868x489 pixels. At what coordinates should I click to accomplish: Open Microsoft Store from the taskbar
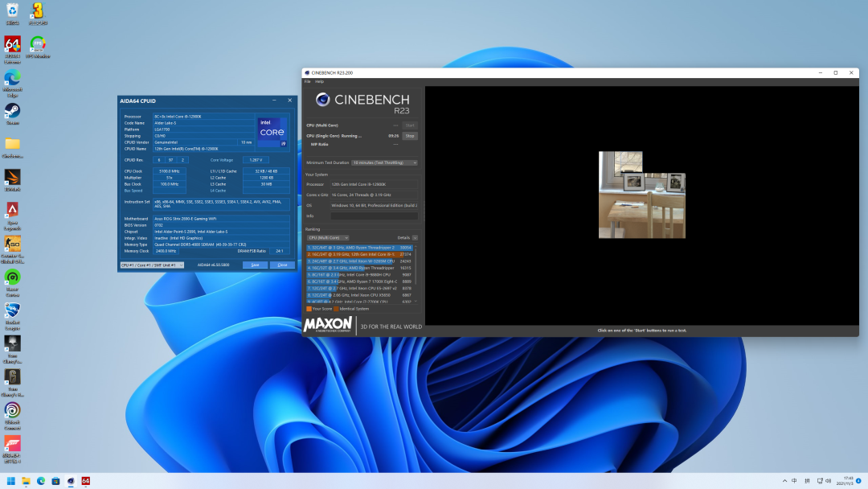click(56, 481)
